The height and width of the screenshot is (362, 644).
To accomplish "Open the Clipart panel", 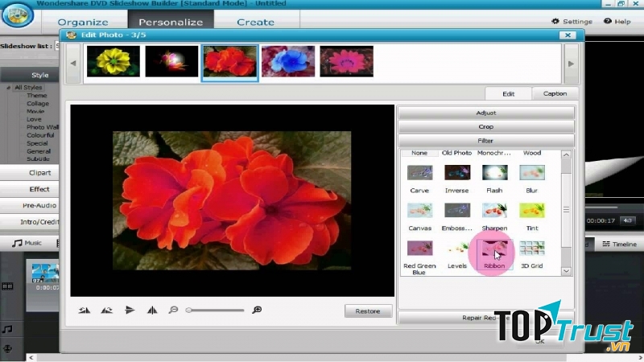I will 39,173.
